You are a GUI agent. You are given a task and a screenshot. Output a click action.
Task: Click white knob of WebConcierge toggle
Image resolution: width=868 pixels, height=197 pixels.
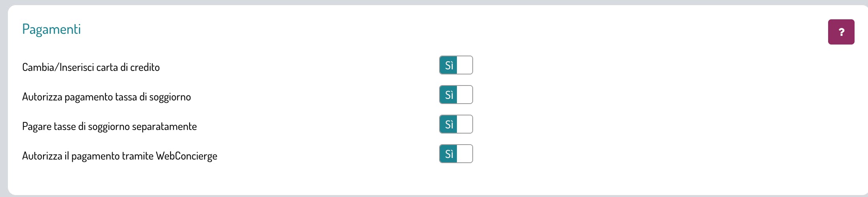point(465,154)
